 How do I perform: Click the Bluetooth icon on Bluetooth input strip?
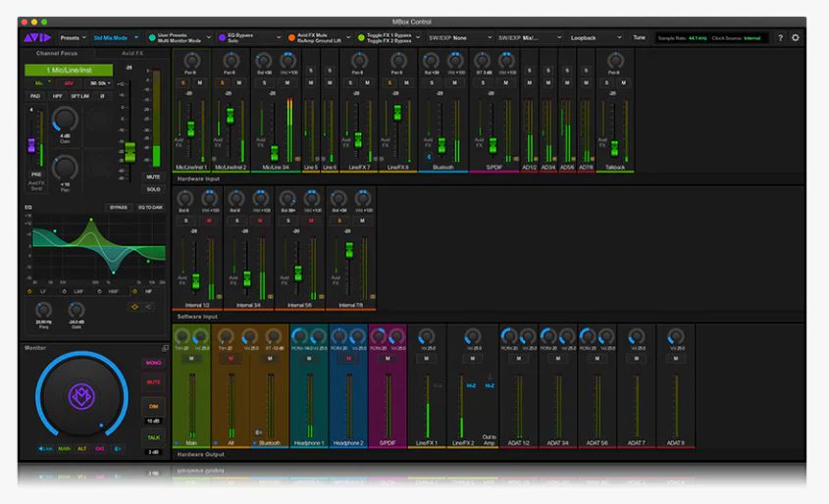coord(429,157)
